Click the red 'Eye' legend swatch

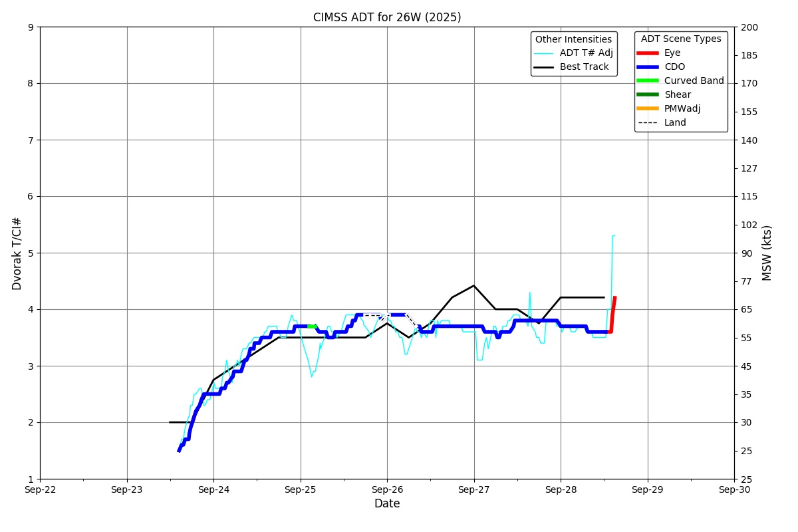[648, 53]
